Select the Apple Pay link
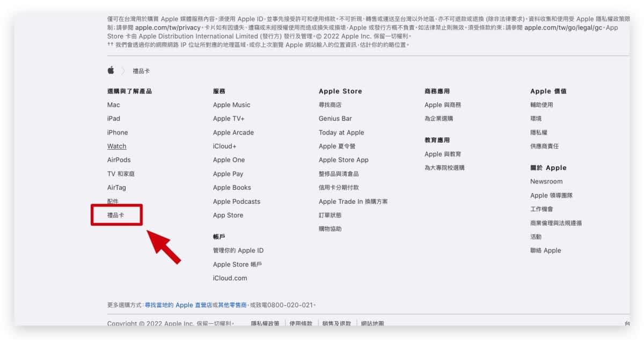 click(228, 174)
